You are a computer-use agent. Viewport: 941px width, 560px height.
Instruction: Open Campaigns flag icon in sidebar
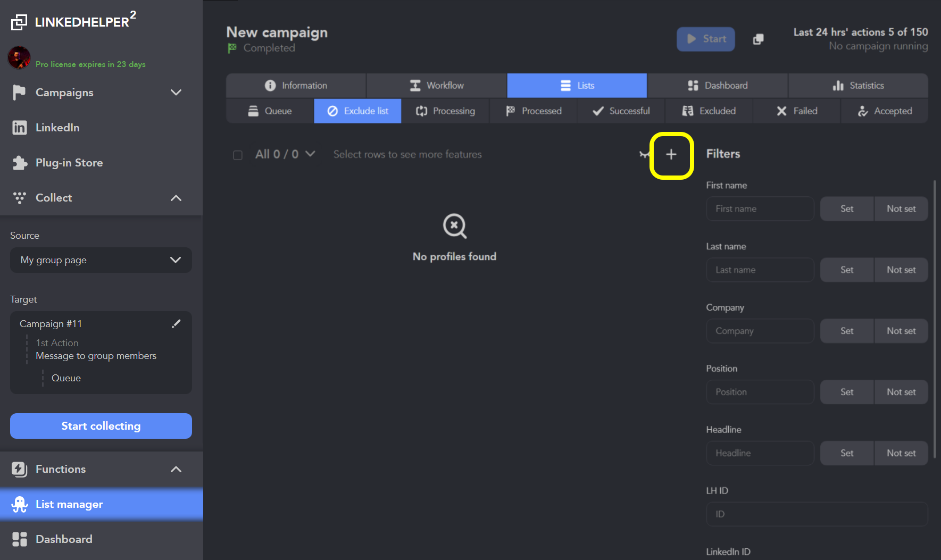point(19,93)
